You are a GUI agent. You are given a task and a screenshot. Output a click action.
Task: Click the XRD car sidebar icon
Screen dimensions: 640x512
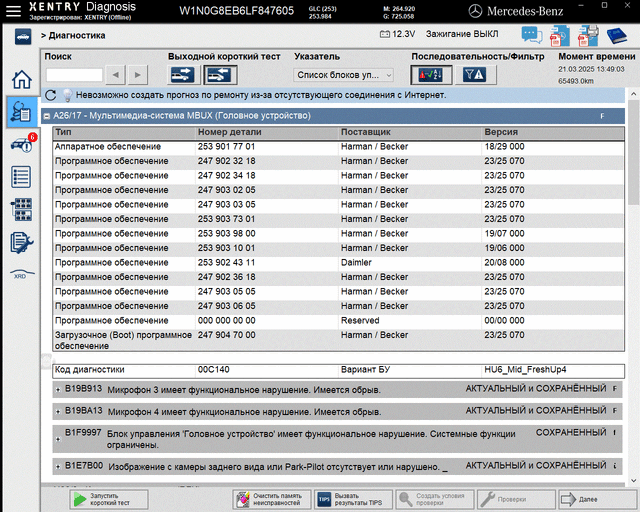(22, 274)
